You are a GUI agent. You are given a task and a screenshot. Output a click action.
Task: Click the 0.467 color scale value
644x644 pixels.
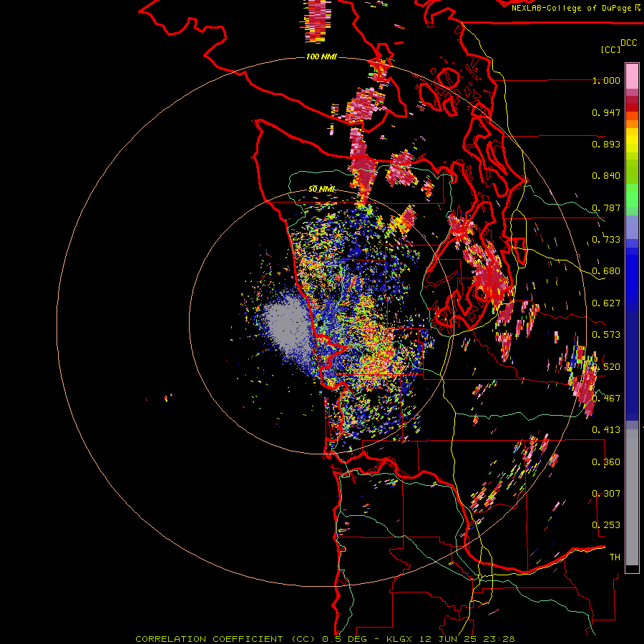tap(606, 399)
